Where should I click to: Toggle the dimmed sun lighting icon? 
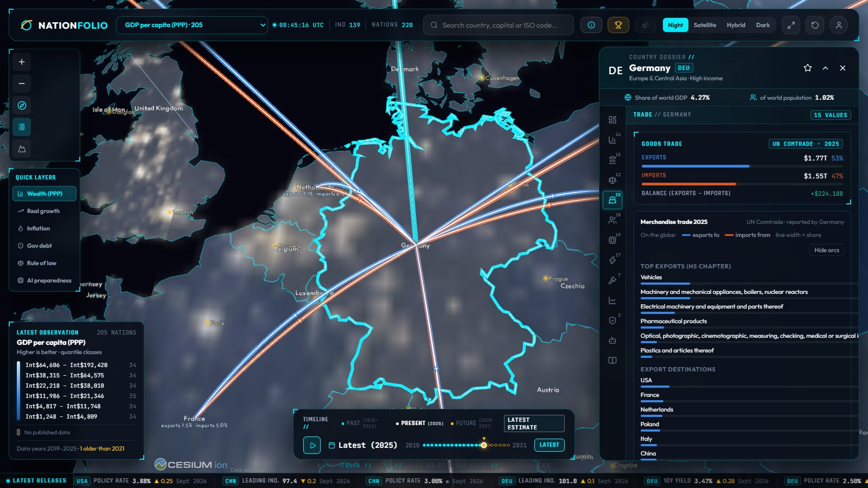tap(646, 25)
